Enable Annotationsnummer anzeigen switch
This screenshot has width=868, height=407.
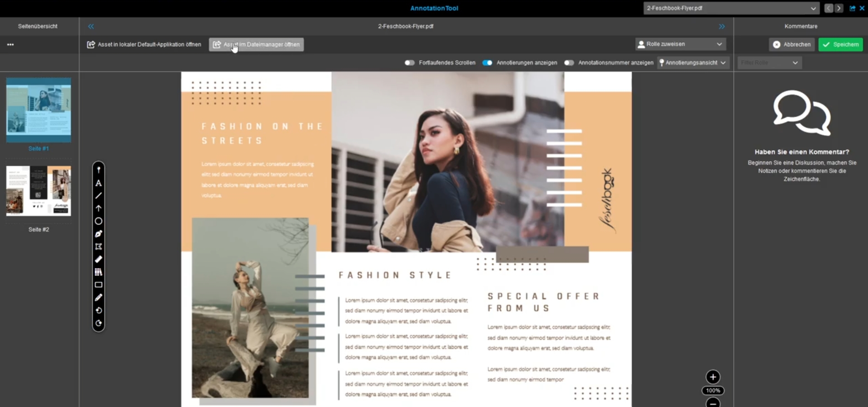coord(569,63)
